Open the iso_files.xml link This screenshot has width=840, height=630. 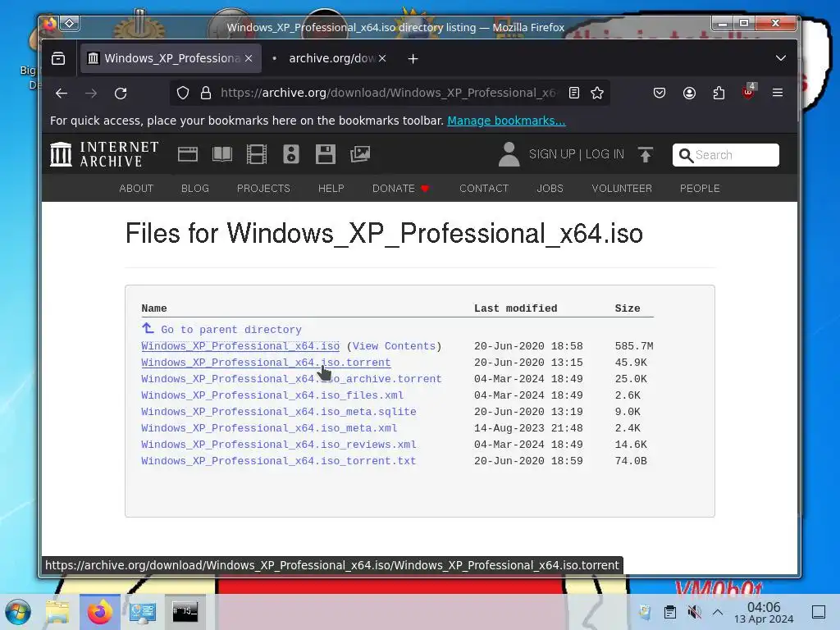pos(272,395)
